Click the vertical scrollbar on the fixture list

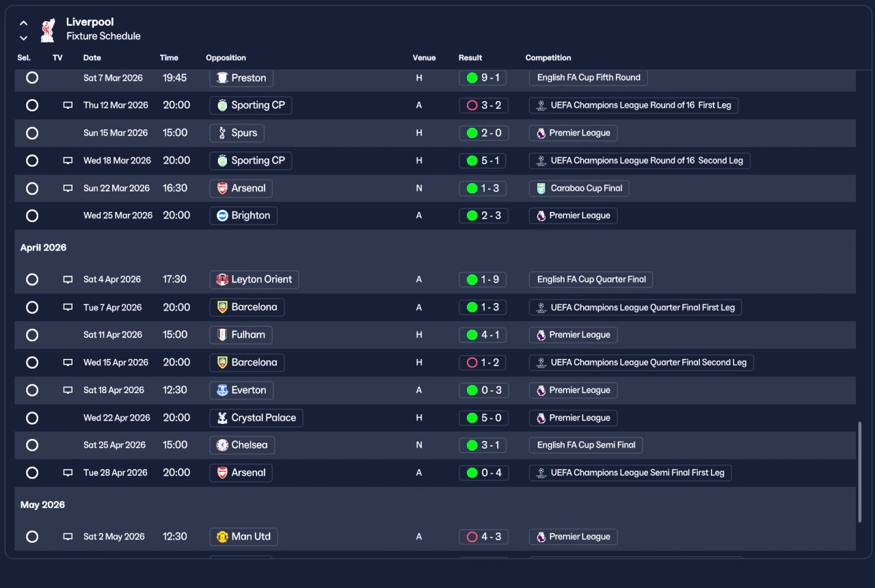[859, 472]
